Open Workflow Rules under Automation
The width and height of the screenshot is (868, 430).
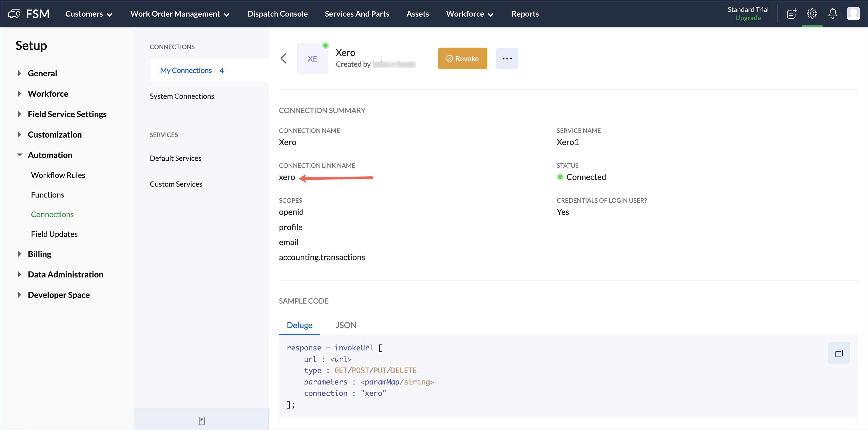(58, 175)
